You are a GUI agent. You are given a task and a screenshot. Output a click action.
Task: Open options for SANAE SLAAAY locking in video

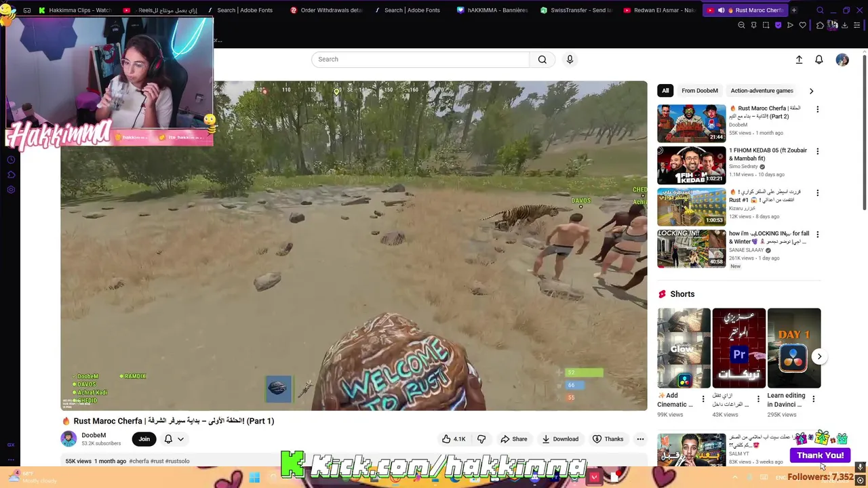[817, 235]
